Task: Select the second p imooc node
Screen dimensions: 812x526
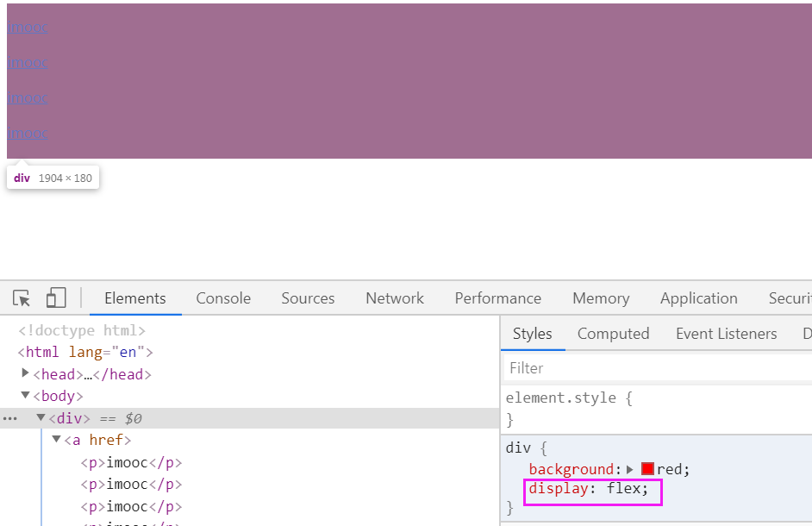Action: pyautogui.click(x=131, y=484)
